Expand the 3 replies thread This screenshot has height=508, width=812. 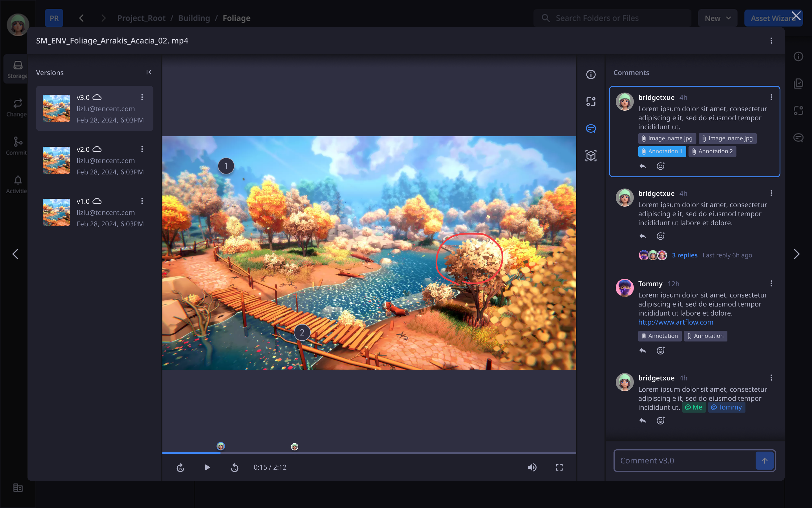(x=685, y=255)
